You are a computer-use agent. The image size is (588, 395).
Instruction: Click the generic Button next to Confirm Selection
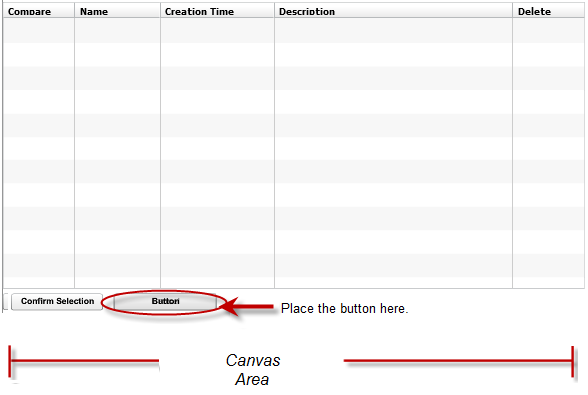click(165, 302)
